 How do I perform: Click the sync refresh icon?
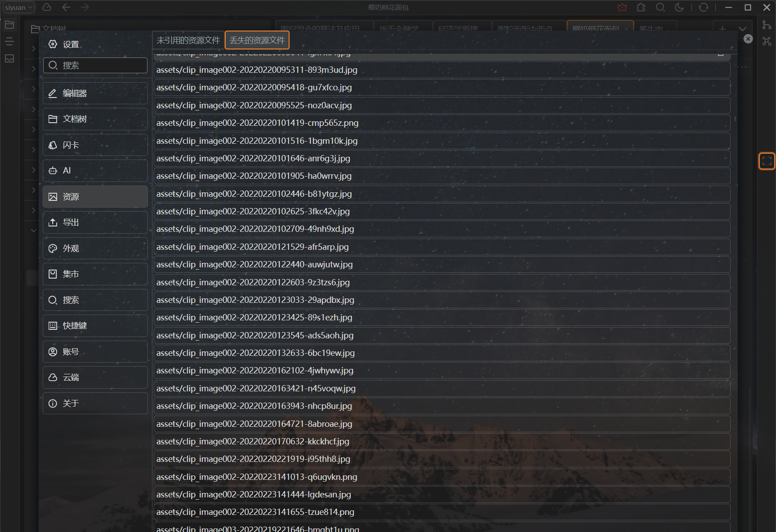click(x=704, y=7)
